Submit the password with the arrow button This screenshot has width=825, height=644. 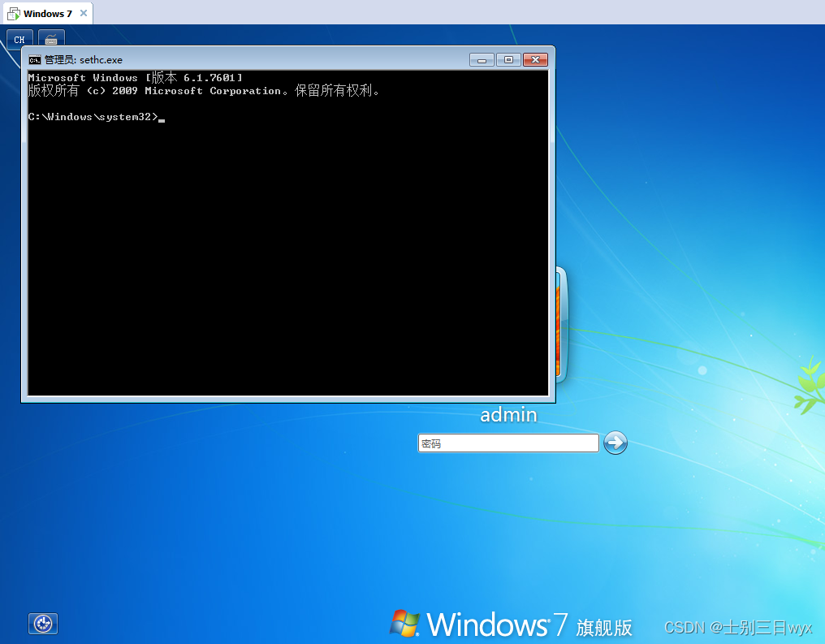click(x=615, y=443)
